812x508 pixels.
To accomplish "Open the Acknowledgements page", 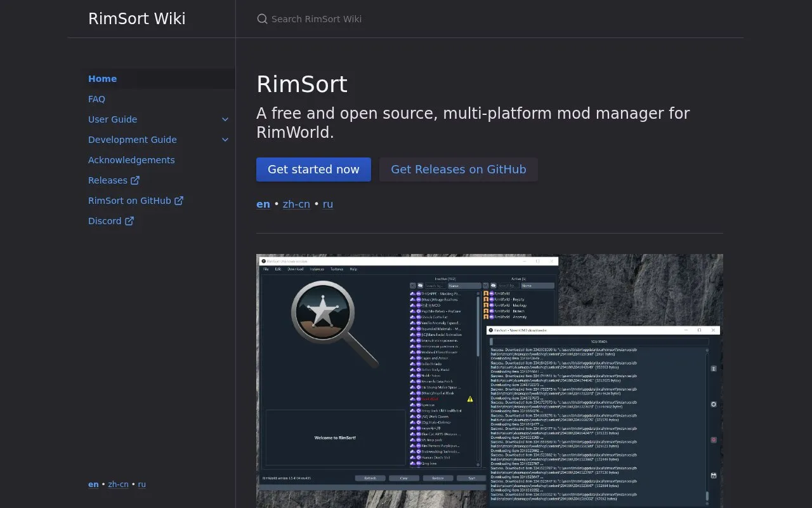I will (x=131, y=160).
